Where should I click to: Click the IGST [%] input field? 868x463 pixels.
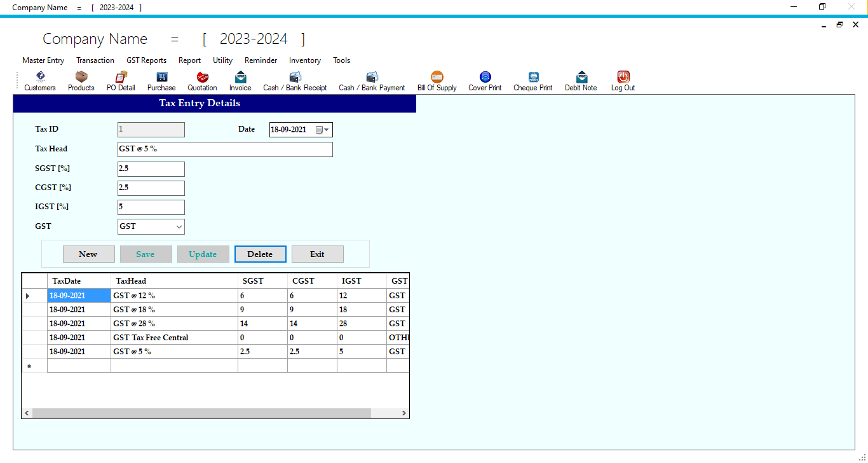pyautogui.click(x=151, y=207)
